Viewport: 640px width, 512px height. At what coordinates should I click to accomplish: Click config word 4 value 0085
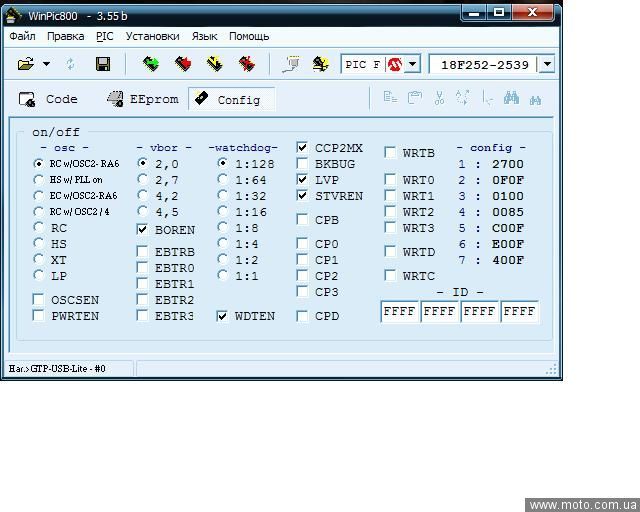point(508,212)
